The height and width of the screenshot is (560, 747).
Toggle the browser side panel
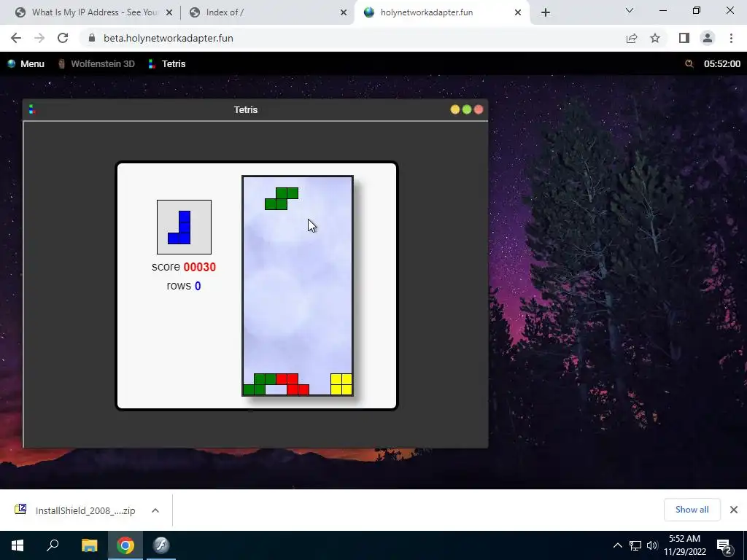684,38
